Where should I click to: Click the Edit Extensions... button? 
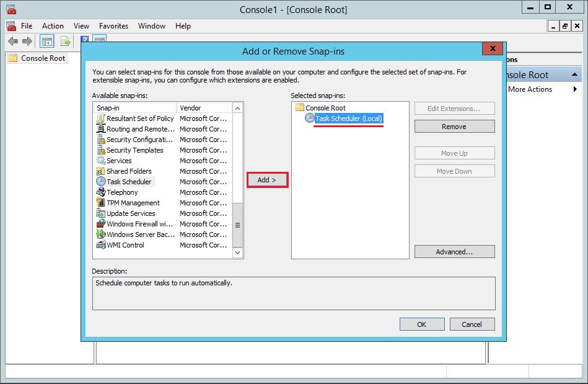(x=454, y=109)
